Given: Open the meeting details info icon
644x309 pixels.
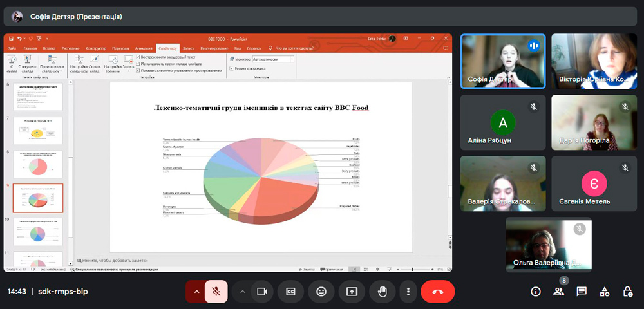Looking at the screenshot, I should coord(535,292).
